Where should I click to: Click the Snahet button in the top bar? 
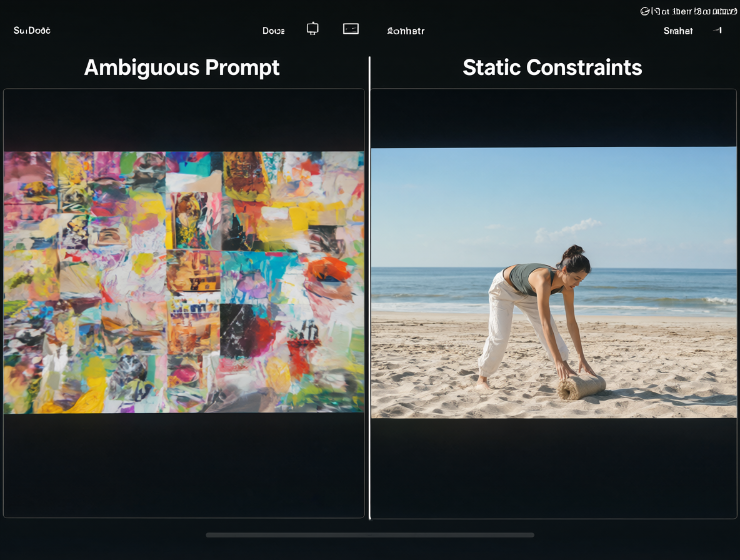click(678, 31)
